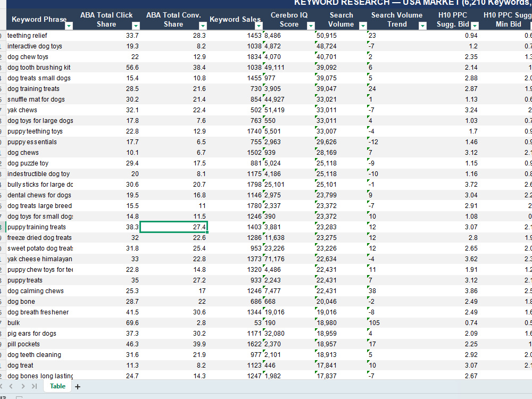Open the Cerebro IQ Score filter dropdown

pyautogui.click(x=311, y=26)
